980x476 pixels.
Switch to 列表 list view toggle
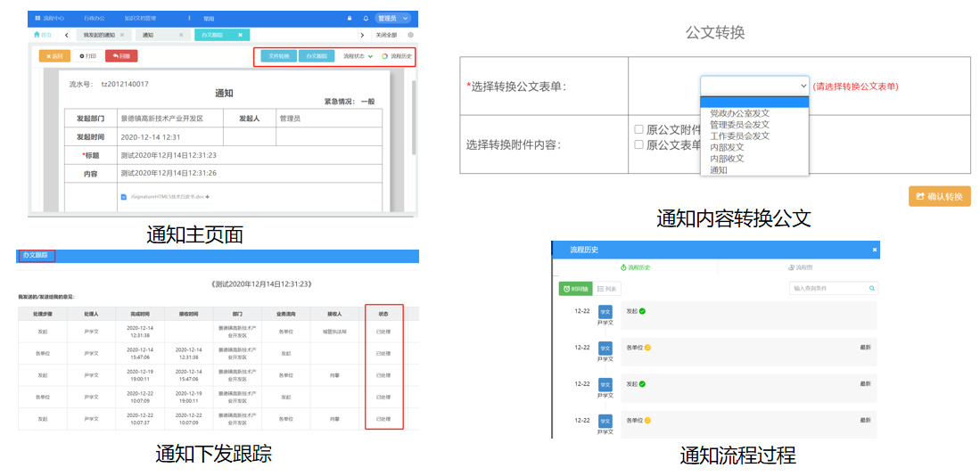607,289
